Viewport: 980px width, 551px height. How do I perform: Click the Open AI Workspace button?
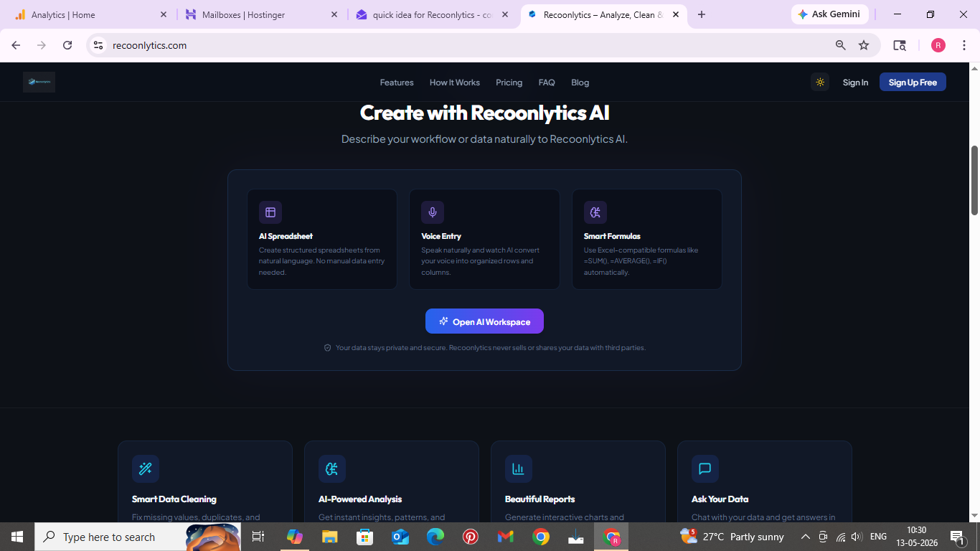pos(484,321)
